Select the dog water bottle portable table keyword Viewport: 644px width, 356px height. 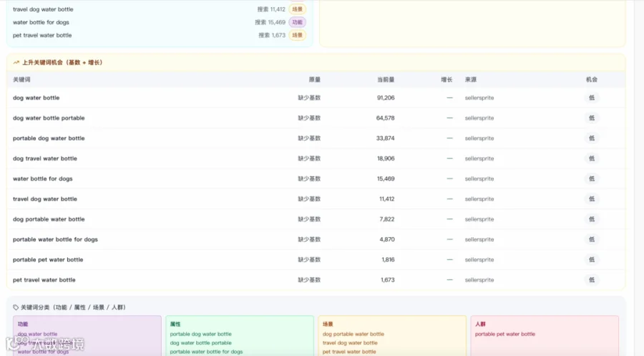click(x=49, y=118)
